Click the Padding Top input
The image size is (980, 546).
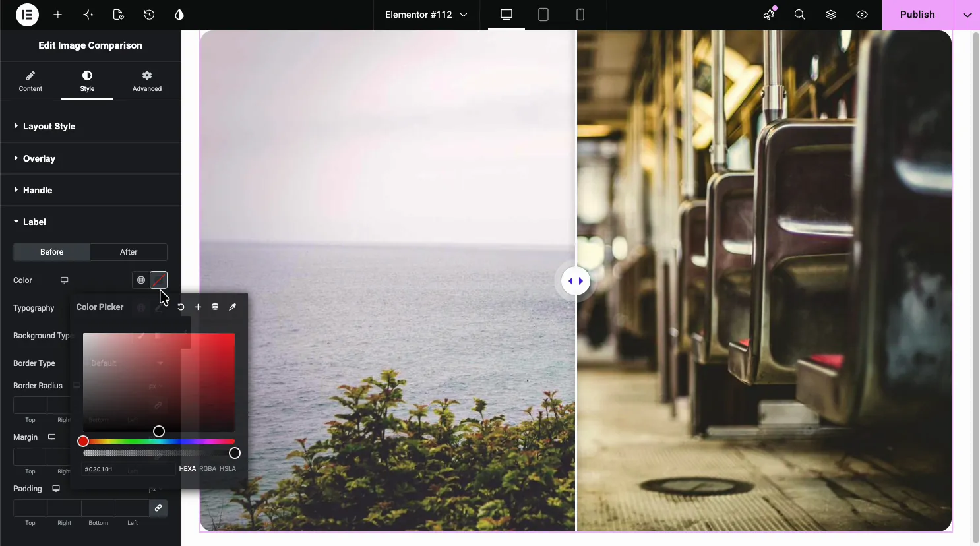30,508
